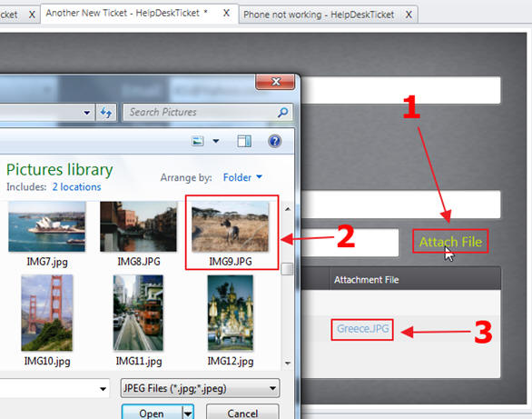532x419 pixels.
Task: Close the 'Phone not working' tab with its X
Action: pos(409,15)
